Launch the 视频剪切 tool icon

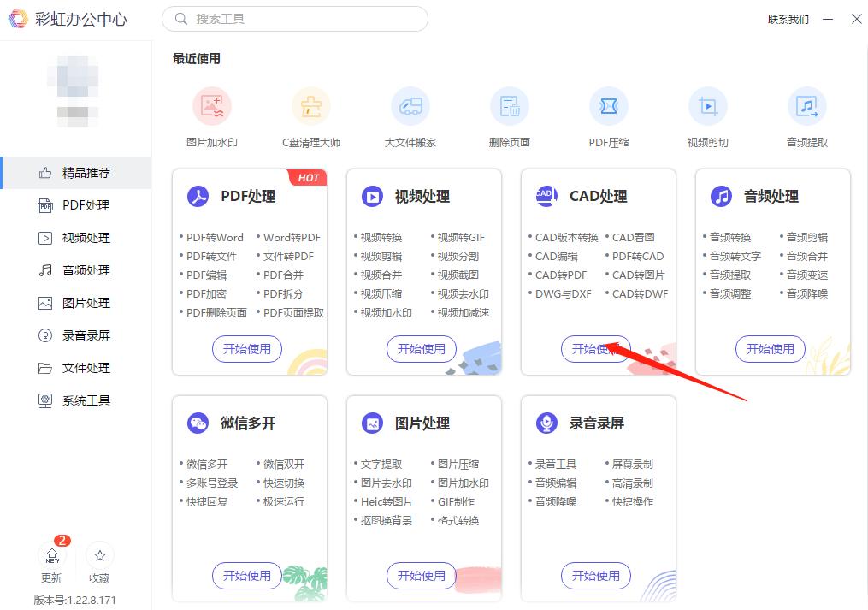pyautogui.click(x=708, y=104)
